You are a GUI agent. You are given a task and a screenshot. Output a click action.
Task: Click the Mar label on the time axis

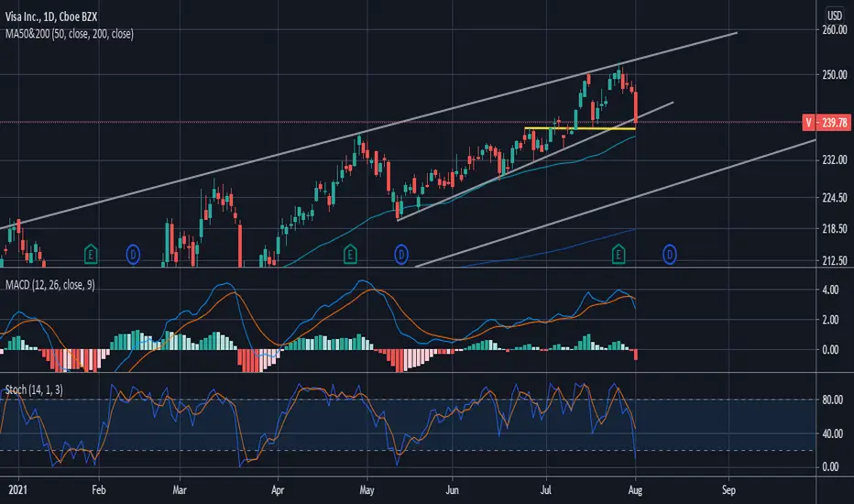[x=180, y=490]
